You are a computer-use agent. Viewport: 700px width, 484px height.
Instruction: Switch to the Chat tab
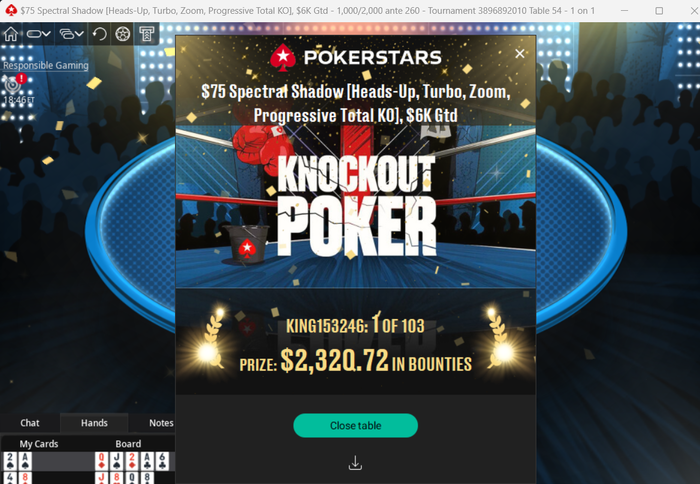[x=29, y=423]
